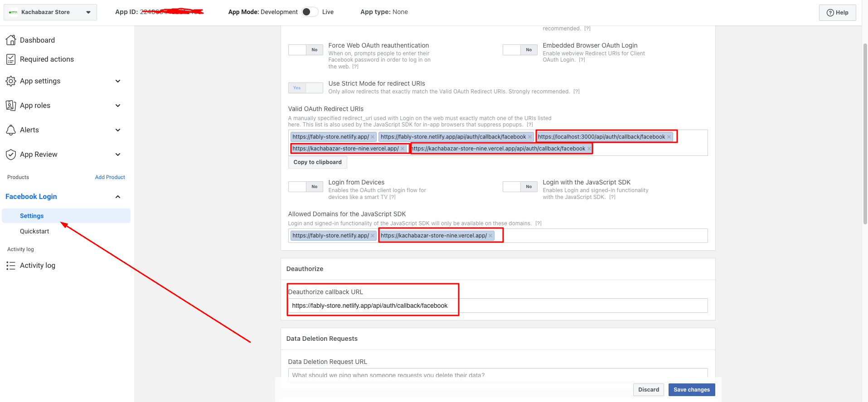Expand the Alerts section chevron
Screen dimensions: 868x402
tap(118, 130)
